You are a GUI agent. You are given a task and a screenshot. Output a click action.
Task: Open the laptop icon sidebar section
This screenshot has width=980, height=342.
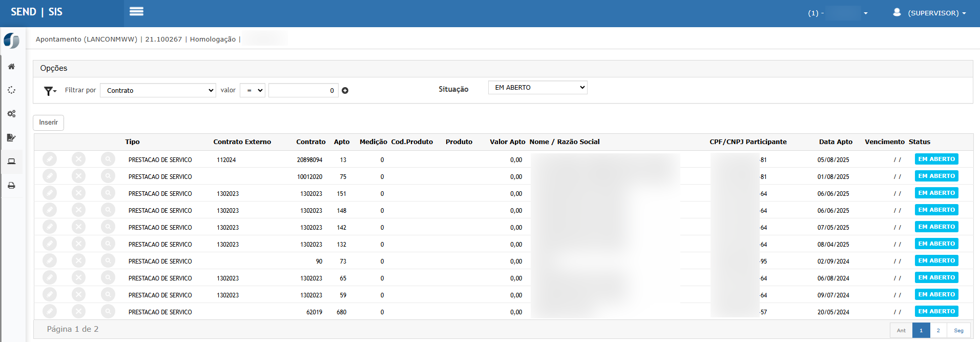coord(11,162)
